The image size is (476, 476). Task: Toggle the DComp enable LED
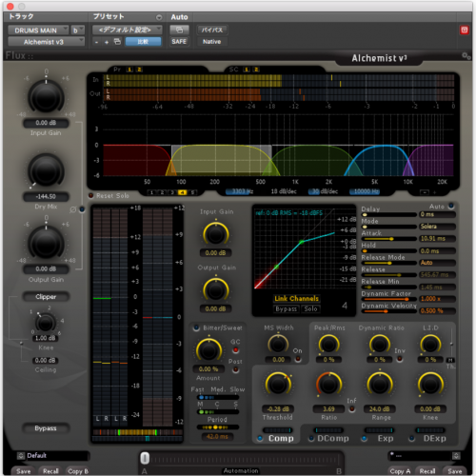311,439
